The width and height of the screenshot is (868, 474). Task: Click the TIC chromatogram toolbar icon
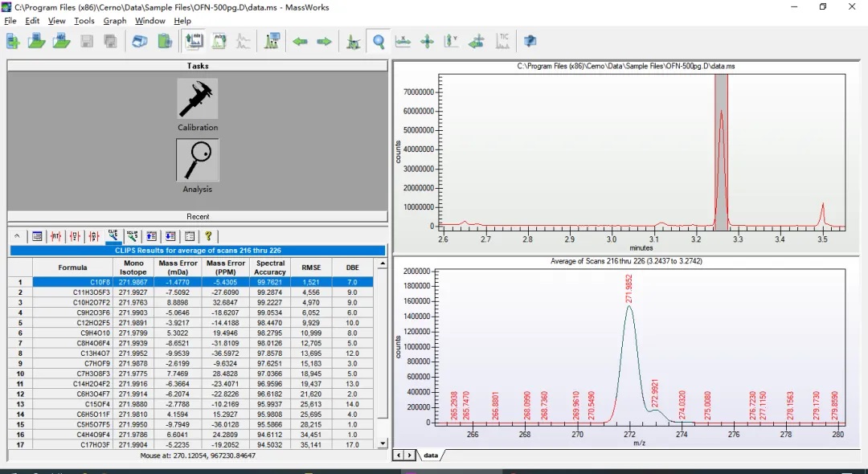(503, 41)
